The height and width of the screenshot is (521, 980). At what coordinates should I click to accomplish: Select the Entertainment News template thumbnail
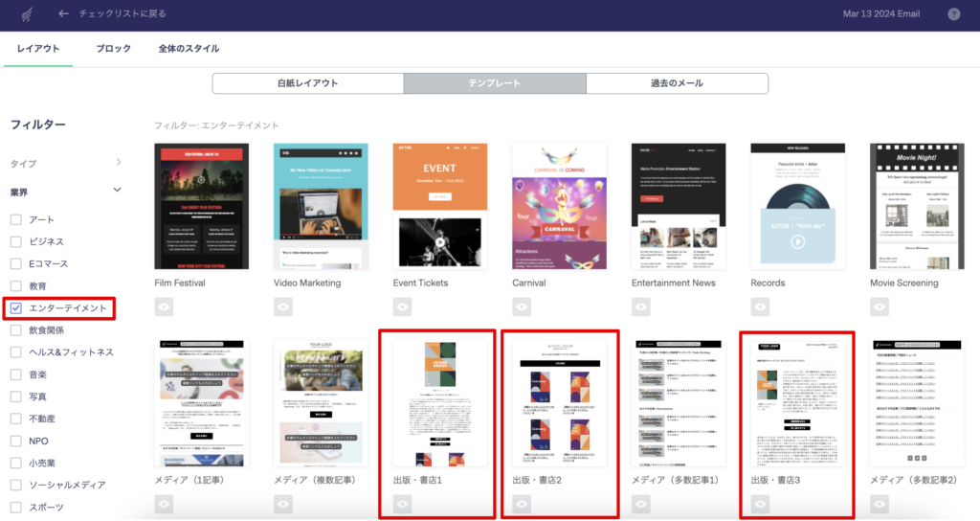[x=678, y=206]
